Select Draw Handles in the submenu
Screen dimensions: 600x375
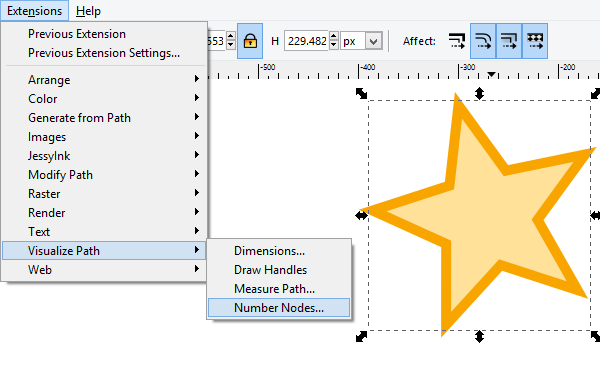coord(279,270)
